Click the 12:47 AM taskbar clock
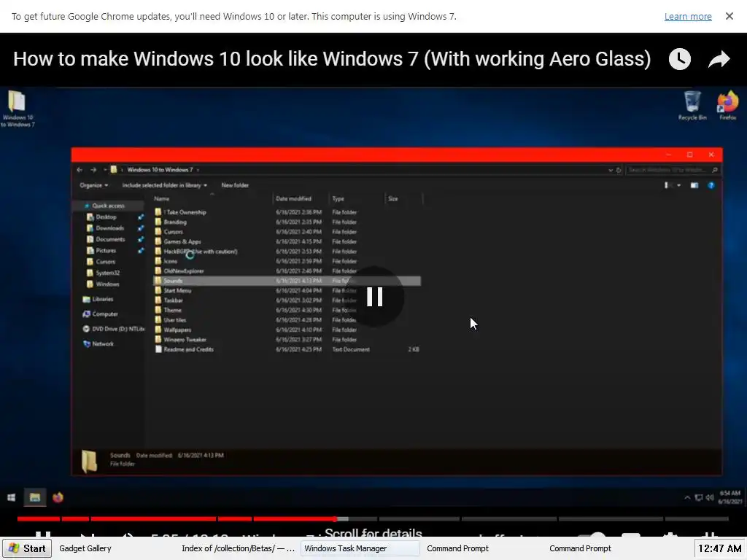This screenshot has height=560, width=747. point(719,548)
